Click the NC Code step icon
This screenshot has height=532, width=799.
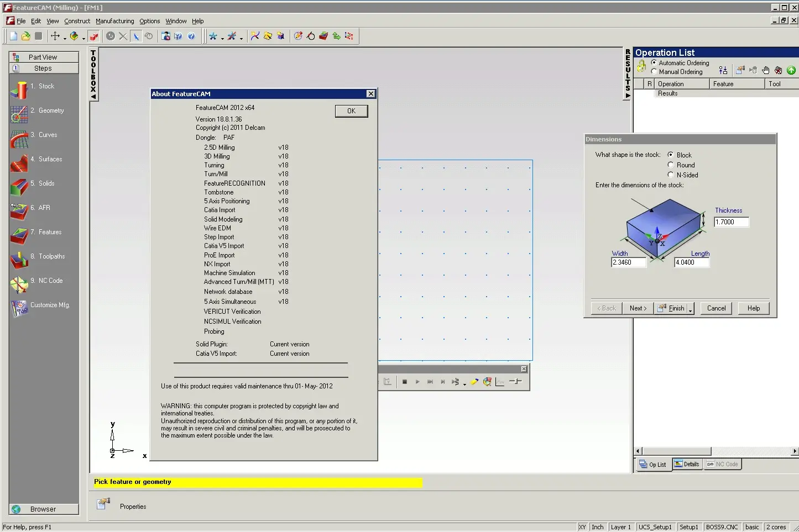click(x=19, y=284)
